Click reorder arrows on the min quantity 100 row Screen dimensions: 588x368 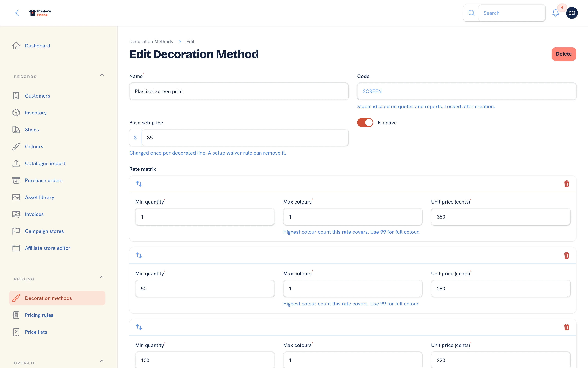[139, 327]
